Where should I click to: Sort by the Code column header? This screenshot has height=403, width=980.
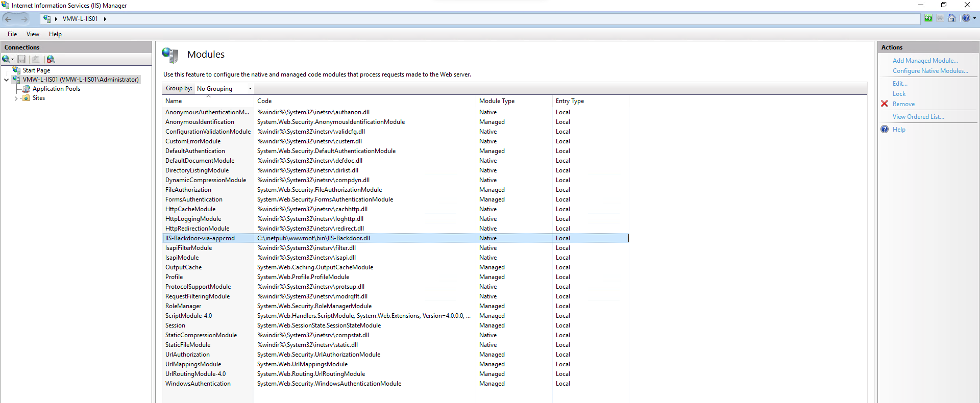coord(364,101)
